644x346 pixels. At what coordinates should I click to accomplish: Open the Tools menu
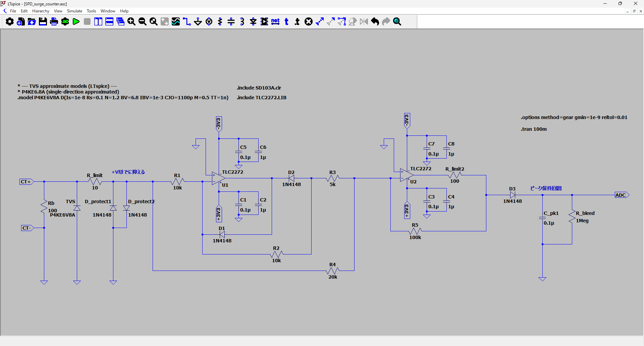pos(91,11)
